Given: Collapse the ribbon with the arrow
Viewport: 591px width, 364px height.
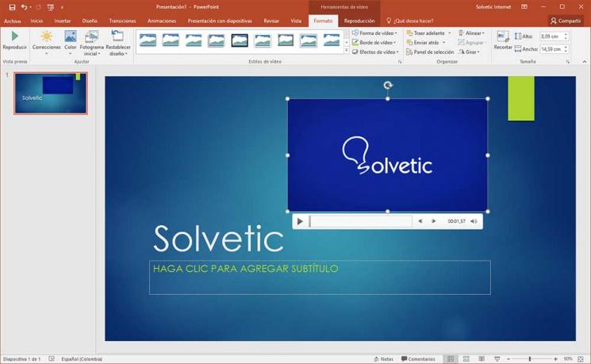Looking at the screenshot, I should [x=584, y=61].
